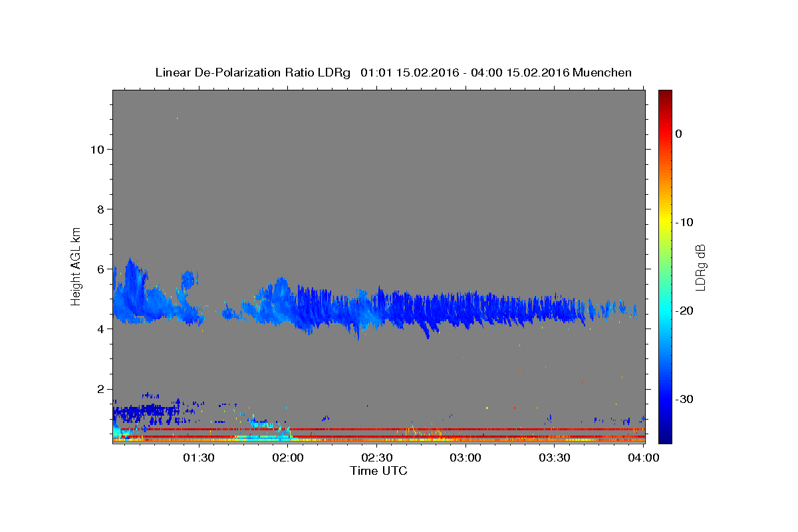The height and width of the screenshot is (532, 798).
Task: Click the 01:30 time axis label
Action: pyautogui.click(x=198, y=458)
